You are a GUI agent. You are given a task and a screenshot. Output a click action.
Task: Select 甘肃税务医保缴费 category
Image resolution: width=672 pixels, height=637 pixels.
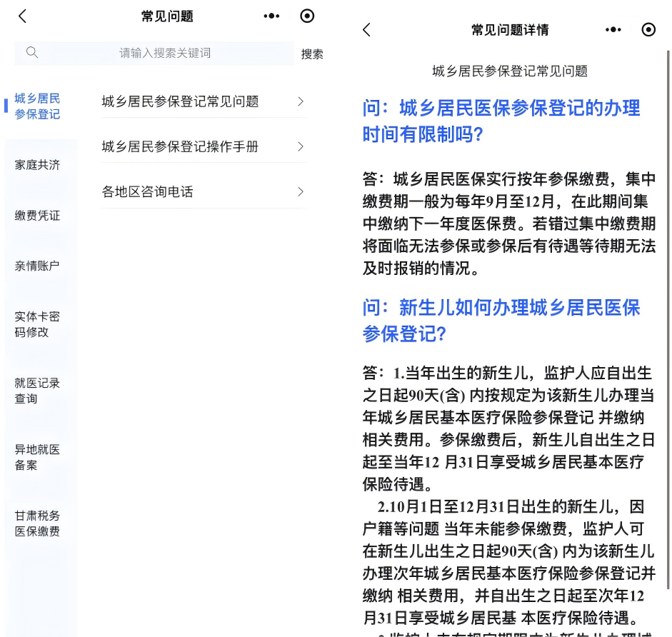point(36,523)
